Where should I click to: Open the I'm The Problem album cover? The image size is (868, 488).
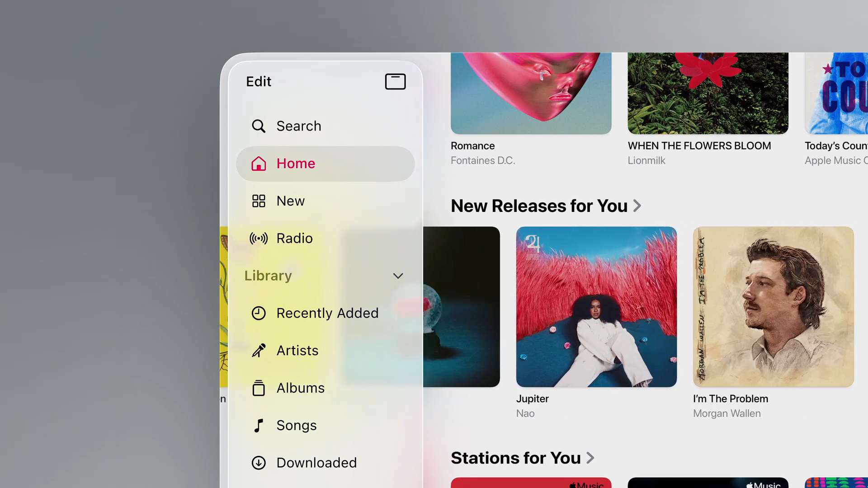[x=774, y=307]
